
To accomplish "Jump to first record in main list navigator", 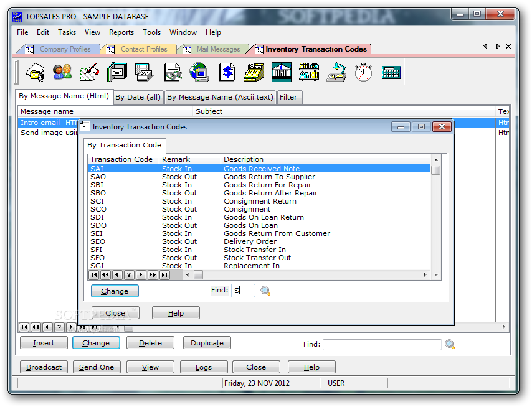I will (24, 327).
